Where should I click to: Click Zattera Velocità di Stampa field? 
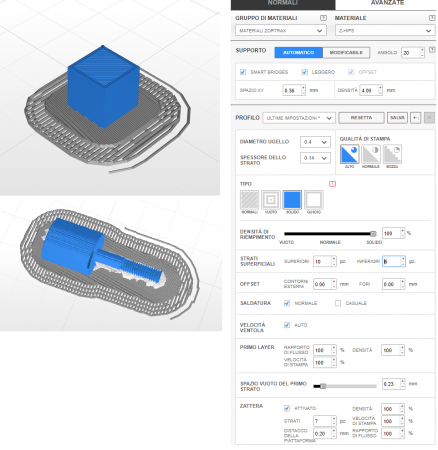[x=391, y=421]
